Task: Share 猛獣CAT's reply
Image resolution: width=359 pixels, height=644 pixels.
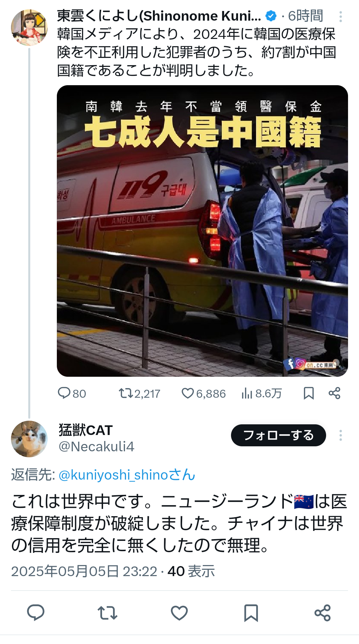Action: click(323, 613)
